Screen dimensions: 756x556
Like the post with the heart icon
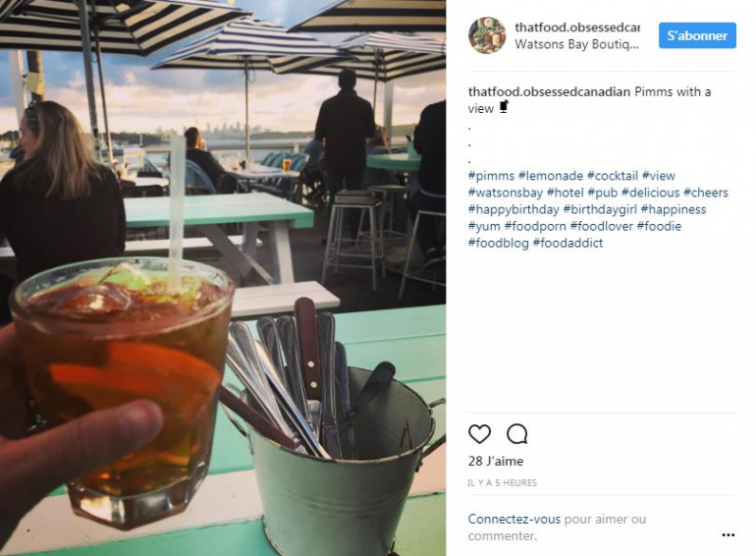479,434
